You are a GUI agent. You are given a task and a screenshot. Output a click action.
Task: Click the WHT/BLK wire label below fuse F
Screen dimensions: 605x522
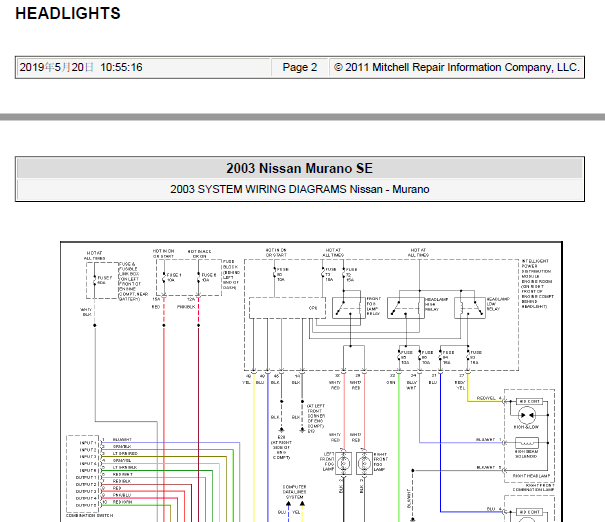(x=86, y=312)
